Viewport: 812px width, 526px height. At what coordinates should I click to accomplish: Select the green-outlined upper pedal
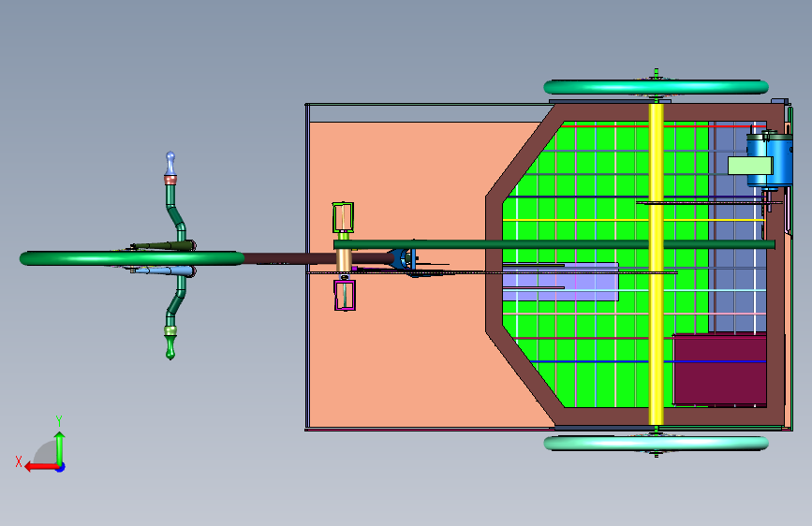coord(343,217)
